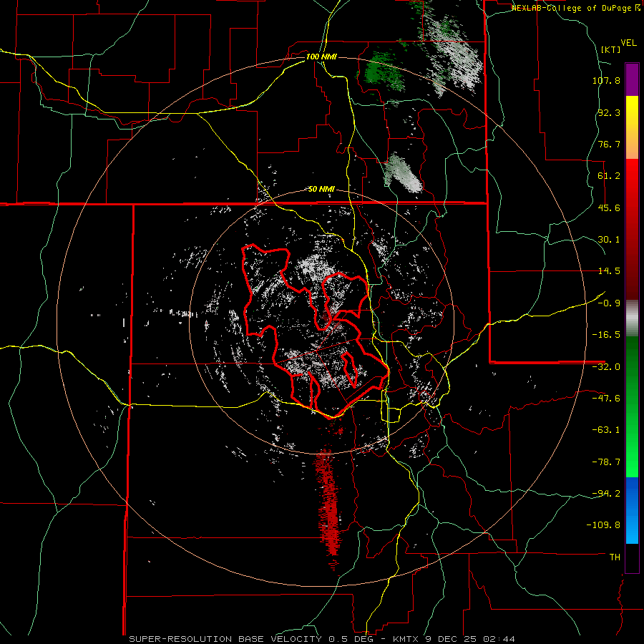This screenshot has width=644, height=644.
Task: Click the 50 NMI range ring label
Action: coord(321,190)
